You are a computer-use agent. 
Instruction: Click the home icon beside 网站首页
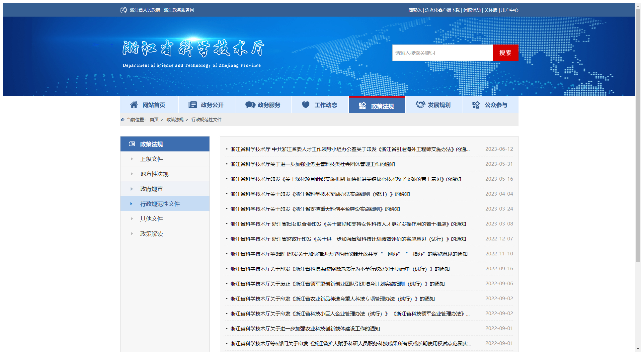134,105
